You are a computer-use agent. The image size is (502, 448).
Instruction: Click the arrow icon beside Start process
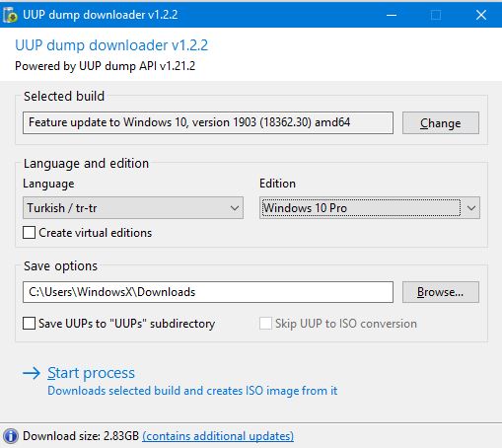click(32, 373)
